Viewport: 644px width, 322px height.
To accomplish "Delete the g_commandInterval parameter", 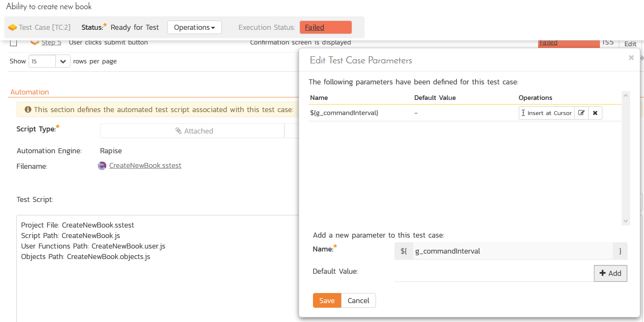I will pos(595,113).
